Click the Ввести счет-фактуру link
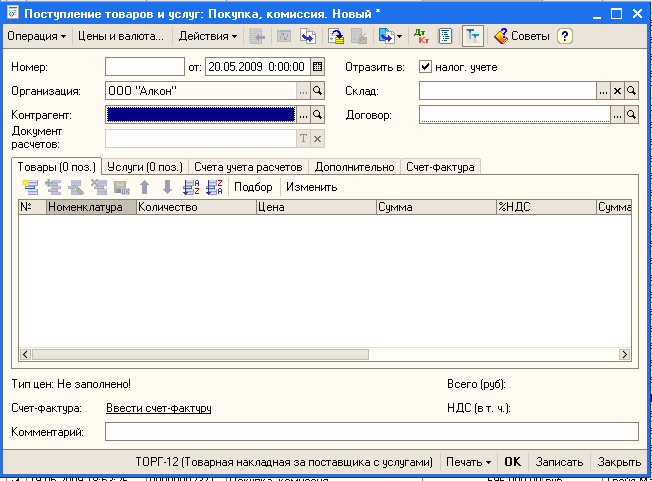 [x=158, y=408]
